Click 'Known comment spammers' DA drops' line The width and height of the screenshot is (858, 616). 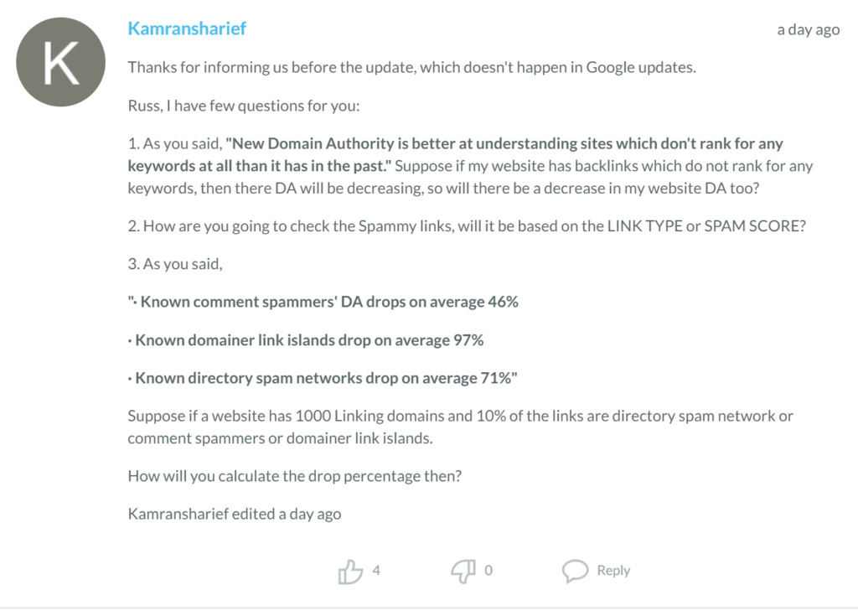[323, 303]
